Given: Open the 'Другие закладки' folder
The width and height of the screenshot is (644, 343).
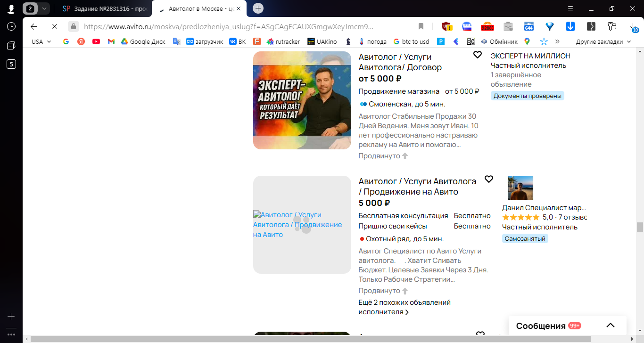Looking at the screenshot, I should (603, 41).
